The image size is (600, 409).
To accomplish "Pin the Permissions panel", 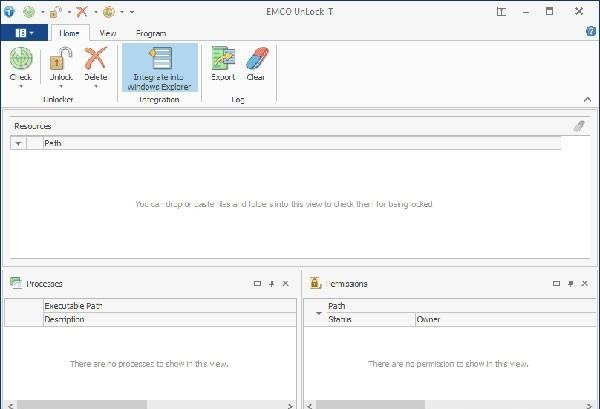I will (571, 284).
